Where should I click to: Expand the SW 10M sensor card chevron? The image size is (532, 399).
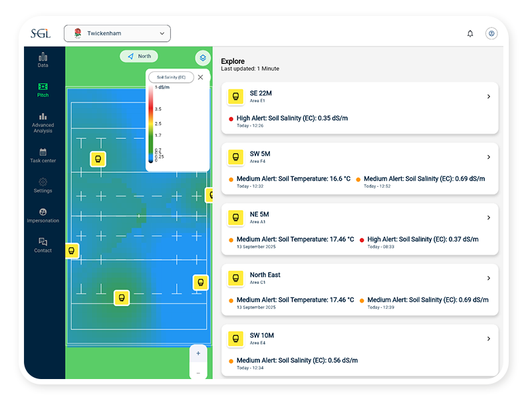488,338
